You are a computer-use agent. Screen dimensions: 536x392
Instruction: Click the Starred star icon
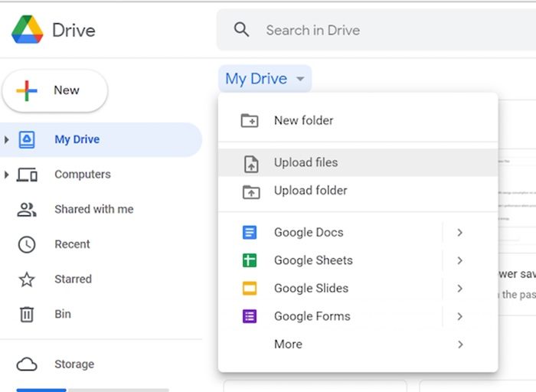[x=27, y=279]
